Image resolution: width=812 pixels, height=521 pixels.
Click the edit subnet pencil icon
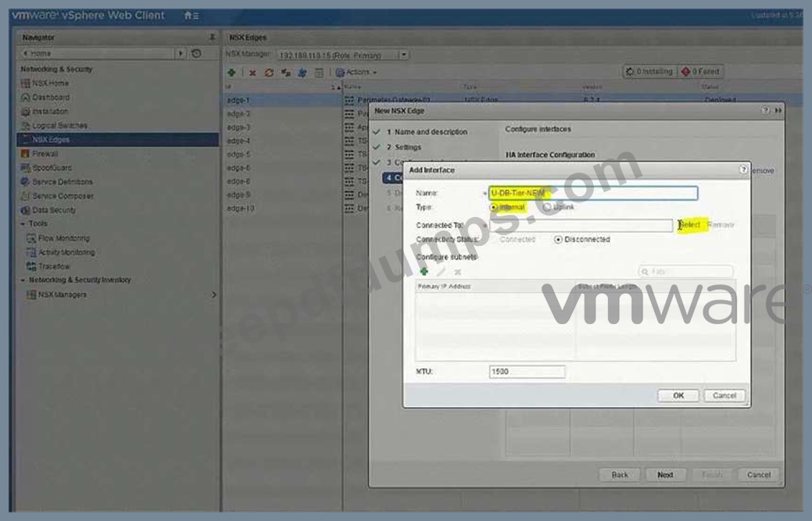pyautogui.click(x=441, y=272)
